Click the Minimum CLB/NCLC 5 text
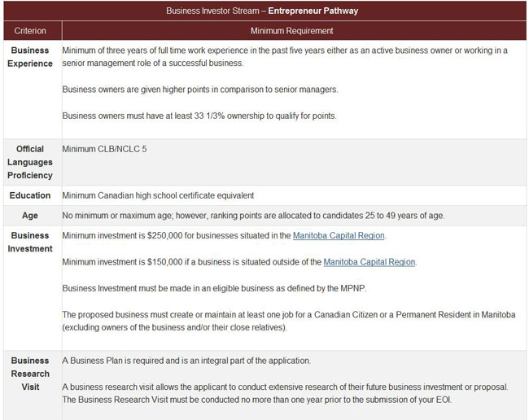 (104, 149)
